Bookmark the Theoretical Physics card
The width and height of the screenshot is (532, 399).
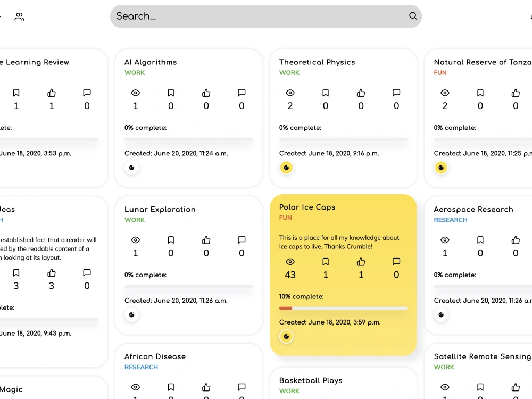(x=326, y=93)
